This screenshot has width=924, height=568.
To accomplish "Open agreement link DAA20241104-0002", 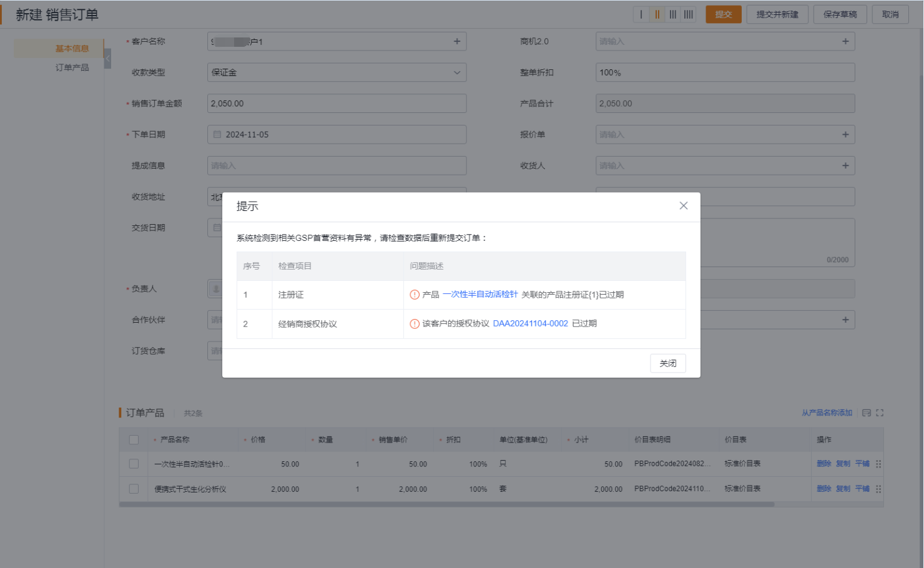I will [531, 323].
